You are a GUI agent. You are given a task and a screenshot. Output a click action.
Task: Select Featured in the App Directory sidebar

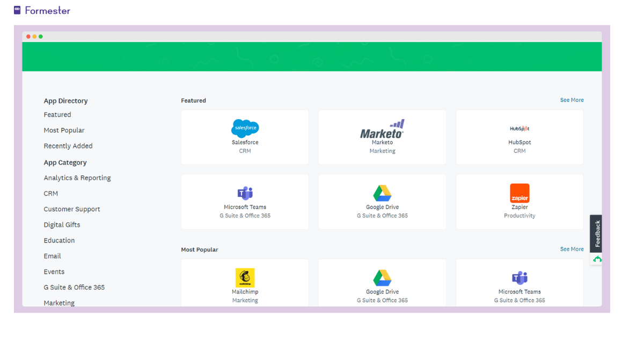tap(57, 114)
